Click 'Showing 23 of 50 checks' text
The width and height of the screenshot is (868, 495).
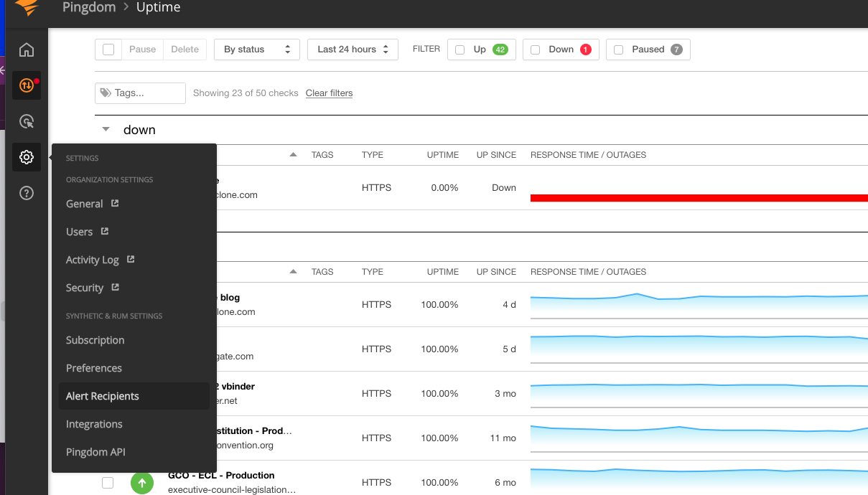coord(246,93)
